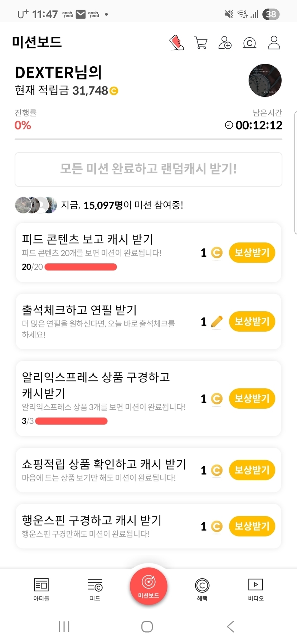Viewport: 297px width, 644px height.
Task: Claim reward for 알리익스프레스 mission
Action: [252, 398]
